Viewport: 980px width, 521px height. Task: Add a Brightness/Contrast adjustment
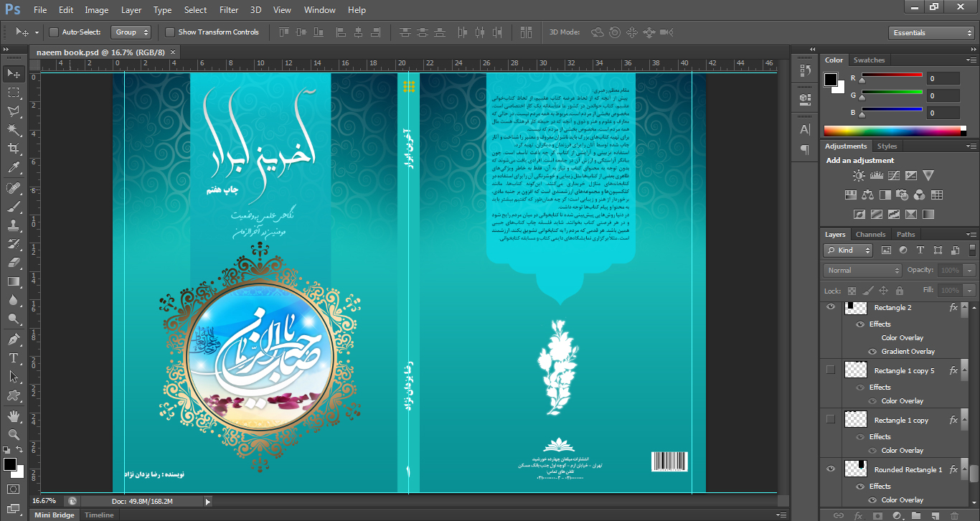[x=859, y=175]
